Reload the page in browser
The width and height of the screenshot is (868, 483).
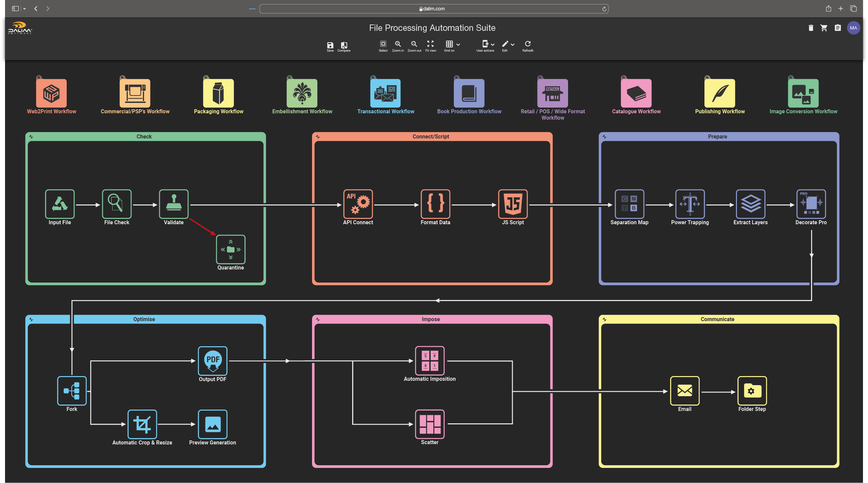point(604,9)
